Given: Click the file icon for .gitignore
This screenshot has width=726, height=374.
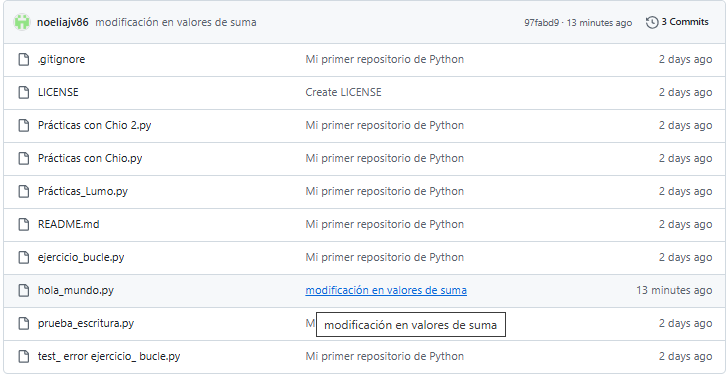Looking at the screenshot, I should (24, 60).
